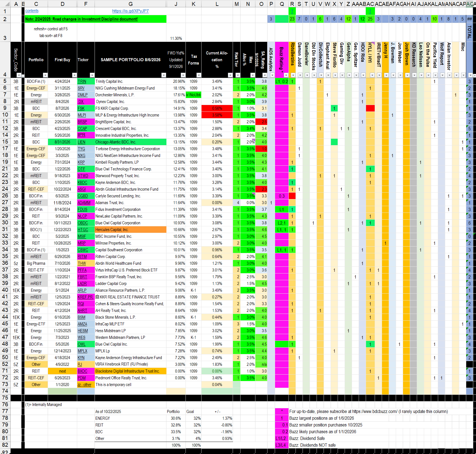Click the FWD Yld% filter button icon
The width and height of the screenshot is (476, 454).
click(183, 75)
